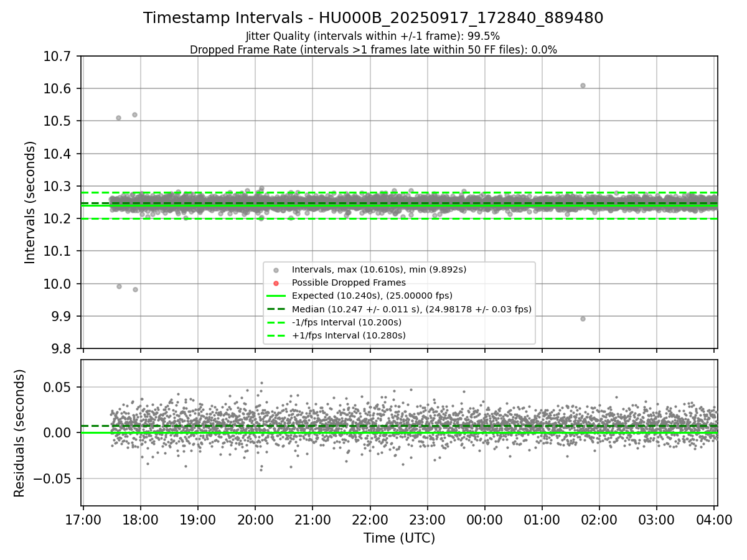Click the '18:00' time tick label
Image resolution: width=747 pixels, height=560 pixels.
tap(141, 518)
